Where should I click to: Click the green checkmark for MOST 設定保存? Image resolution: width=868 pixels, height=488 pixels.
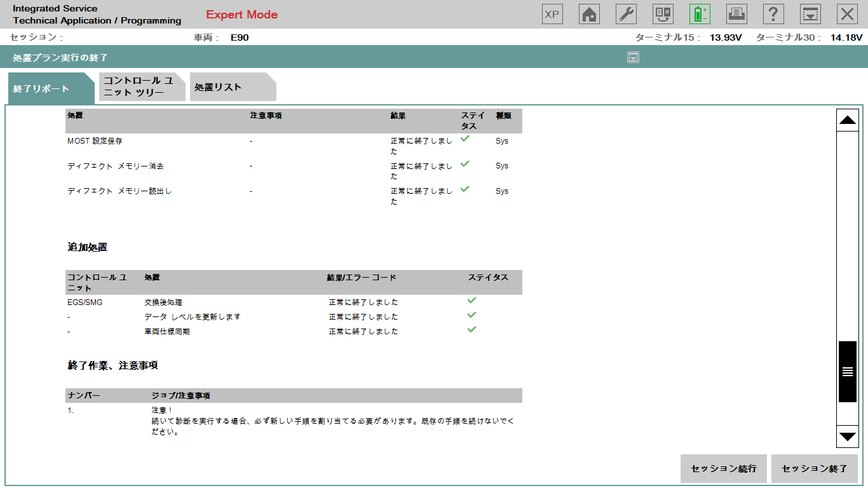coord(465,139)
